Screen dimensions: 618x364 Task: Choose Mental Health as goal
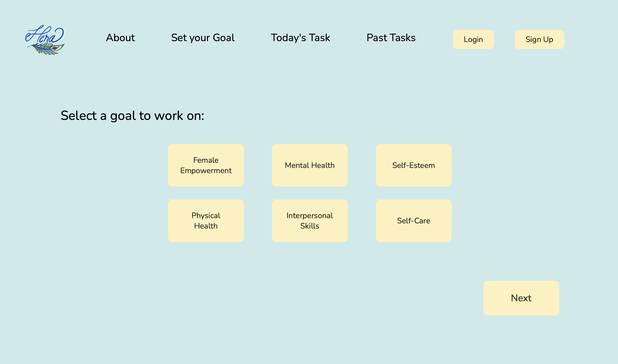(x=309, y=165)
